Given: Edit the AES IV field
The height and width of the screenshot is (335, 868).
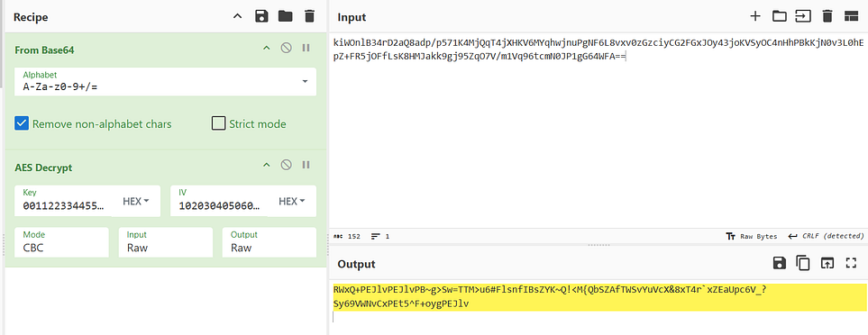Looking at the screenshot, I should (220, 201).
